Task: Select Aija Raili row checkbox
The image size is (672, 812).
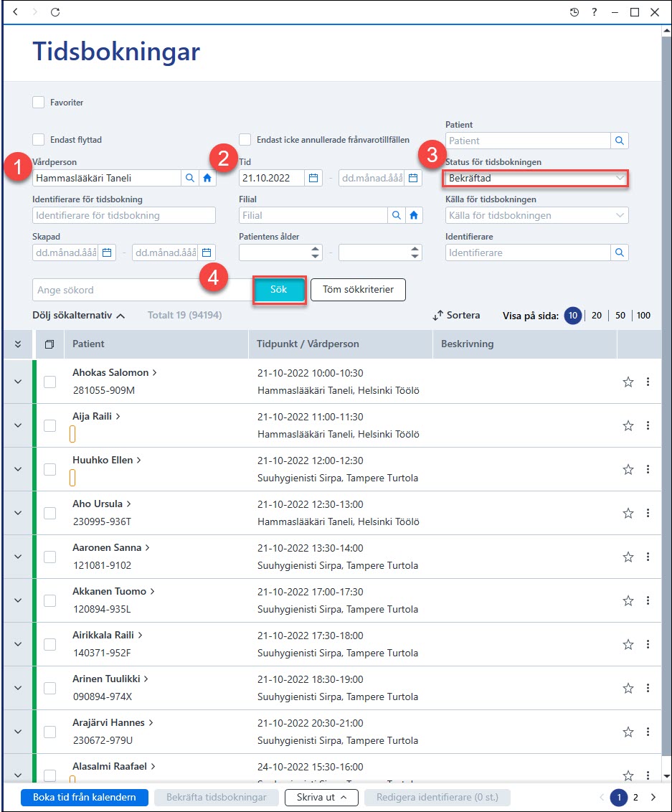Action: point(49,425)
